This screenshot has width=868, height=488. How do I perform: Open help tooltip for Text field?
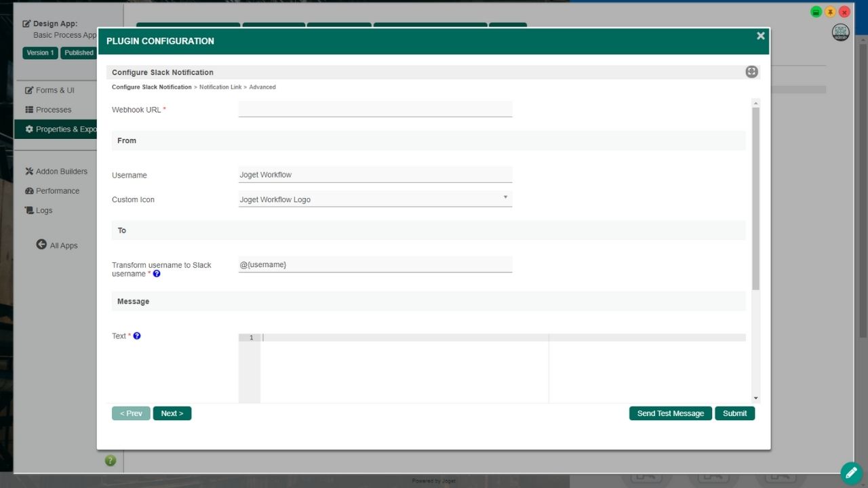click(137, 336)
